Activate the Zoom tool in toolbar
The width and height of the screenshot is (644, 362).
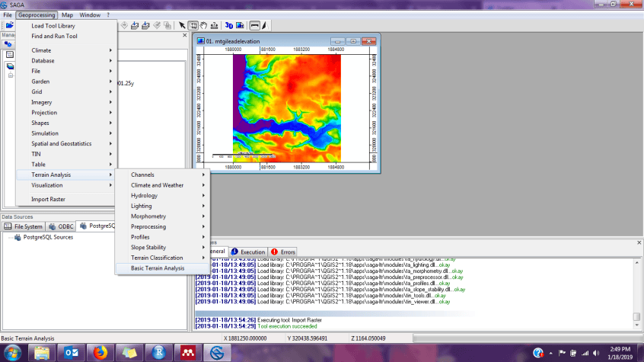(x=193, y=25)
